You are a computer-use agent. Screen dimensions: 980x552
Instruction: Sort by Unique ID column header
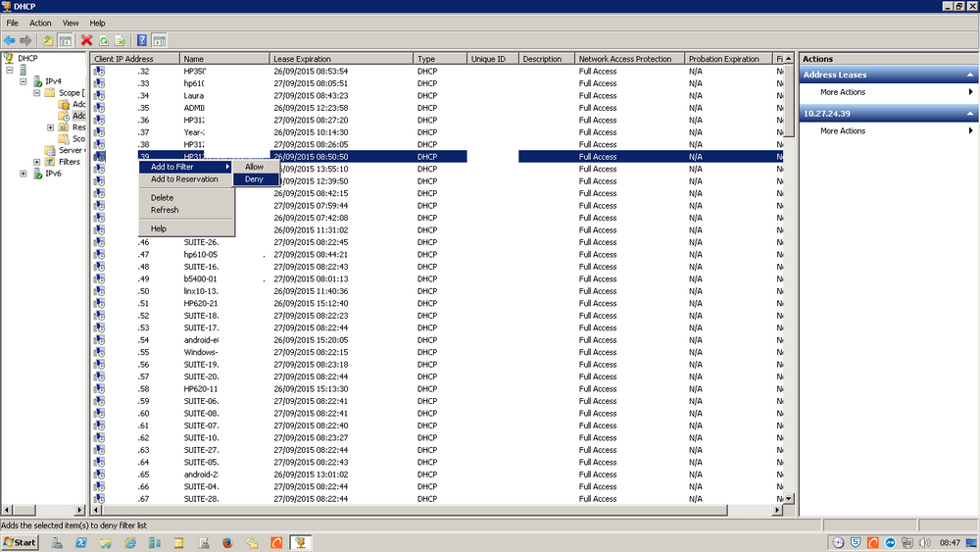[x=493, y=59]
